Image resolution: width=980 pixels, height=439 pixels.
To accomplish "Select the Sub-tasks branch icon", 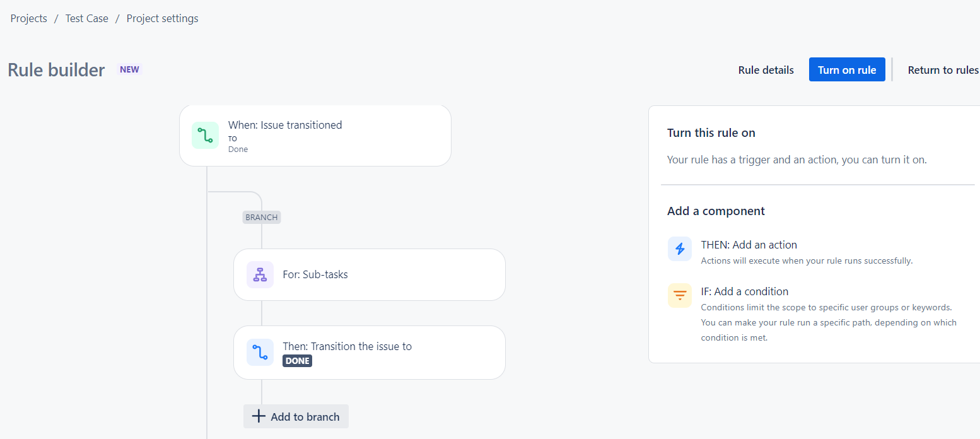I will tap(260, 274).
